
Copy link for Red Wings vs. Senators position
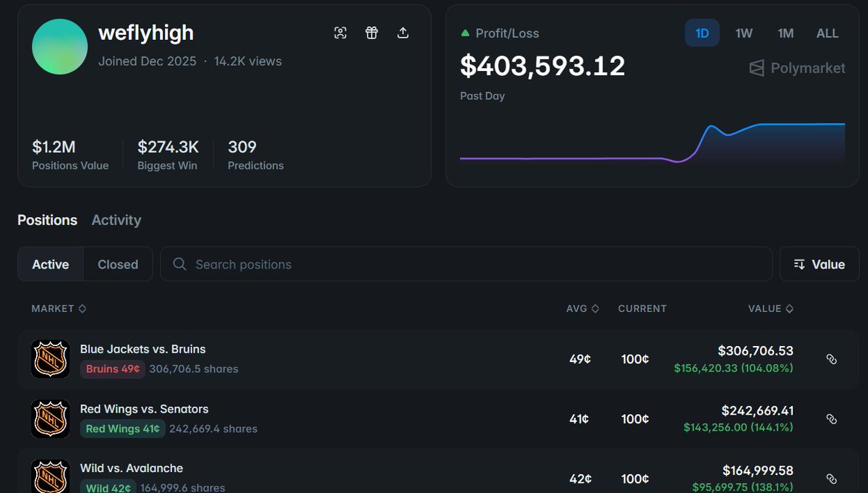(x=832, y=419)
